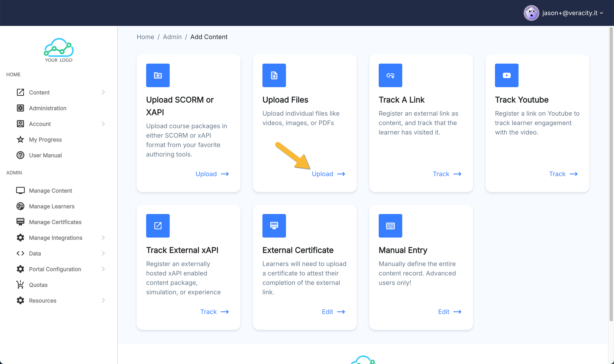Expand the Content sidebar chevron
The width and height of the screenshot is (614, 364).
coord(103,92)
